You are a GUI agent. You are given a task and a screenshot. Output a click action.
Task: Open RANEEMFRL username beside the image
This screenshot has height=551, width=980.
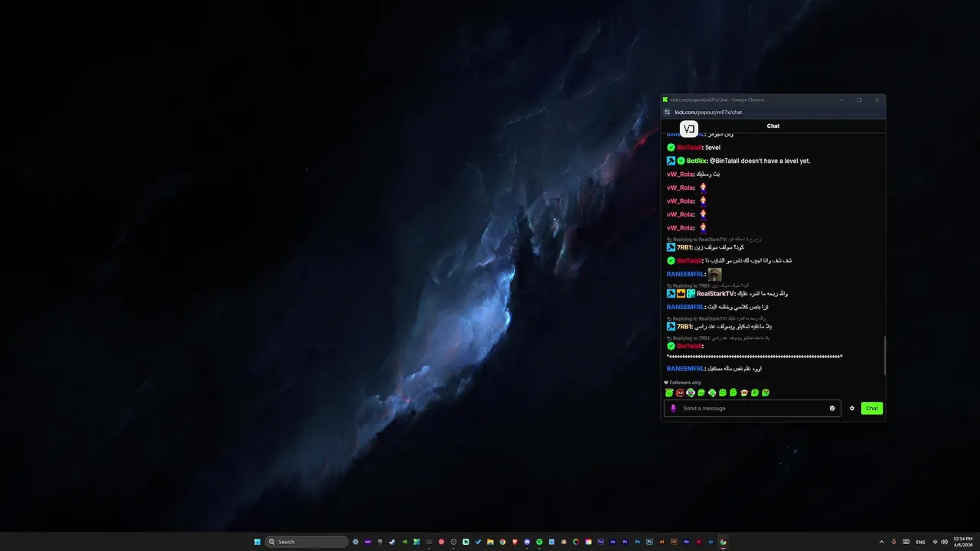pos(685,274)
